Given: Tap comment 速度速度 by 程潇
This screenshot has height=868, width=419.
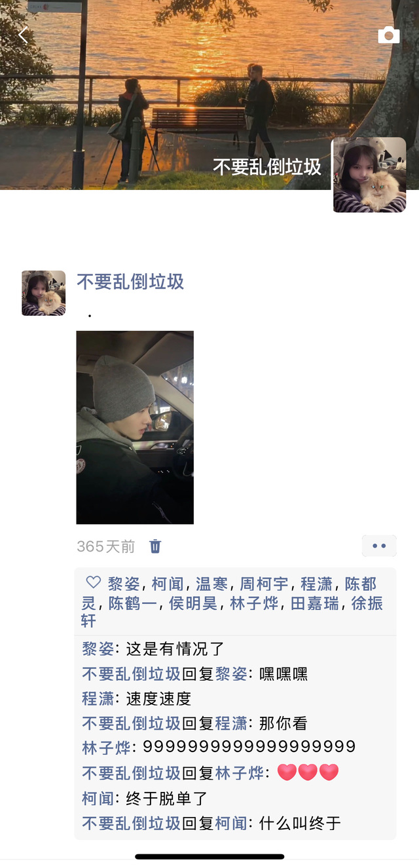Looking at the screenshot, I should click(158, 699).
